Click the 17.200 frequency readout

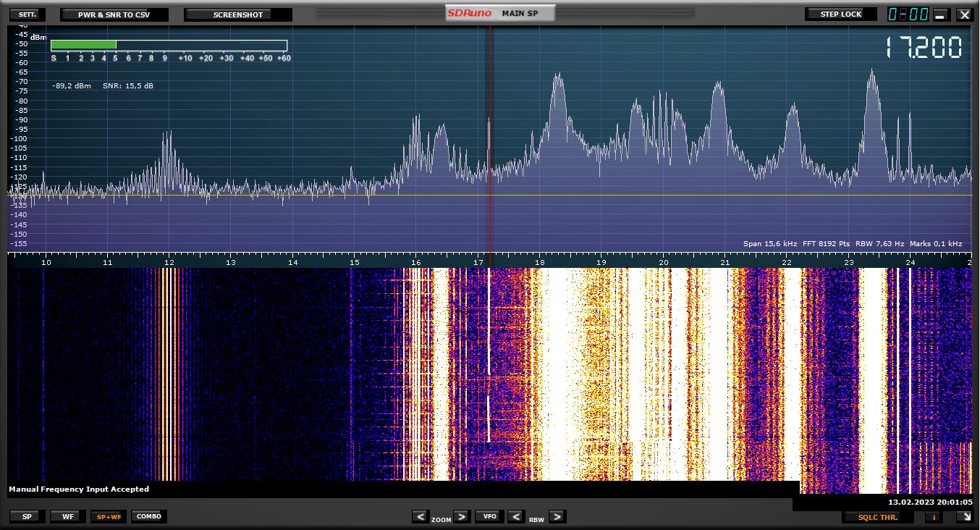pyautogui.click(x=924, y=48)
